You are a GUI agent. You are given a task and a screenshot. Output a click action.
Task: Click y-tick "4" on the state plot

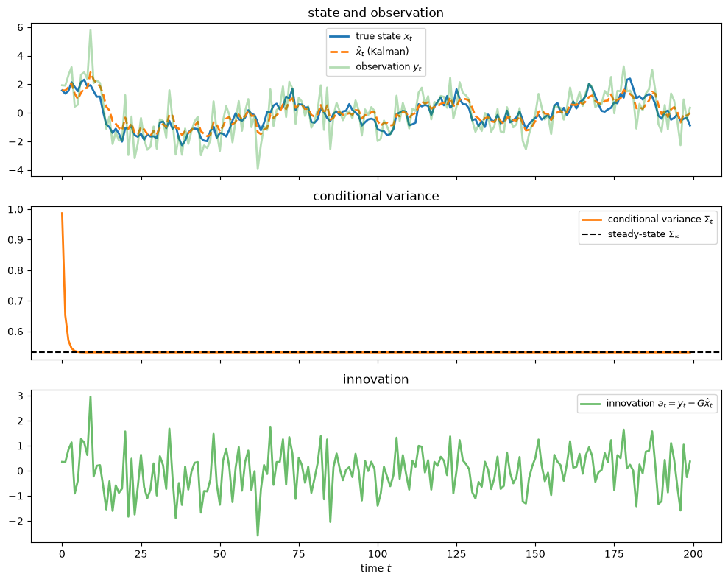(20, 56)
